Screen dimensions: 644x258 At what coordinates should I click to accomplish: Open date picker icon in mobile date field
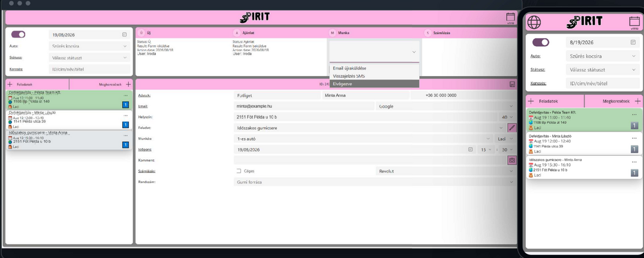[633, 43]
